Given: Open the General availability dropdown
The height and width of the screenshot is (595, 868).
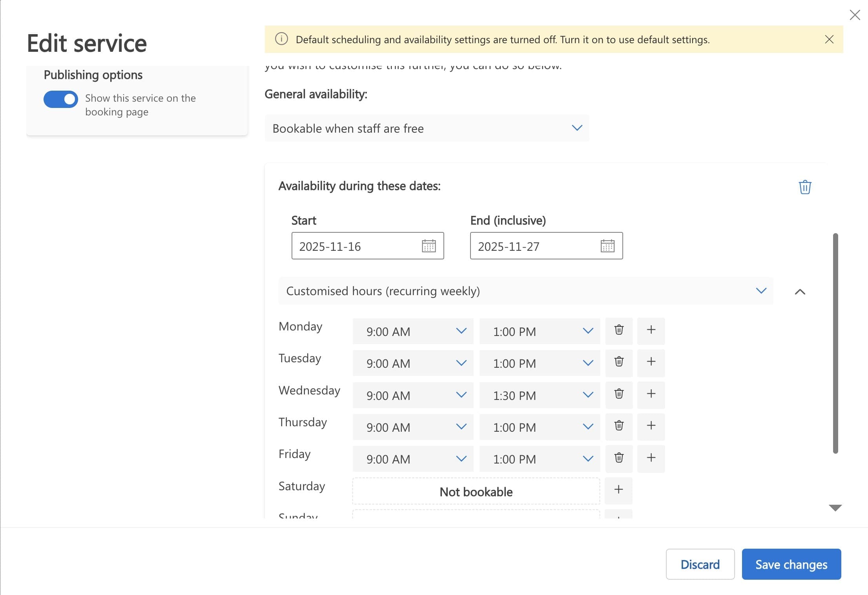Looking at the screenshot, I should (427, 128).
